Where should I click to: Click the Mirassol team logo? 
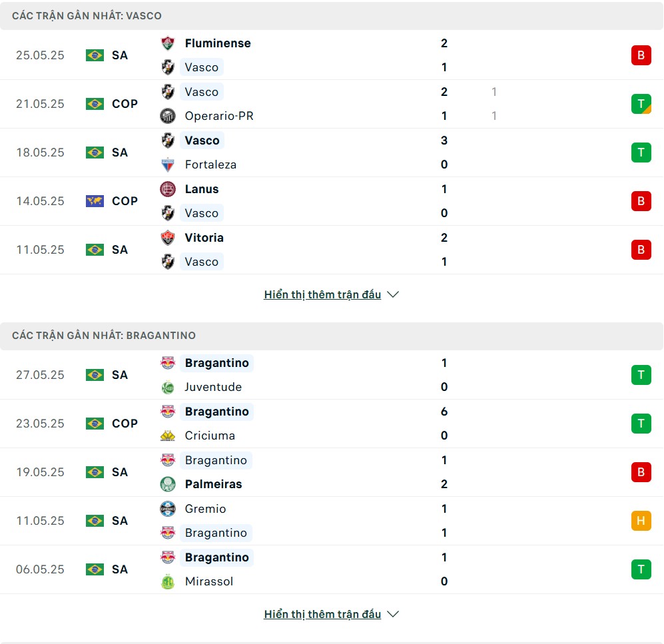168,582
